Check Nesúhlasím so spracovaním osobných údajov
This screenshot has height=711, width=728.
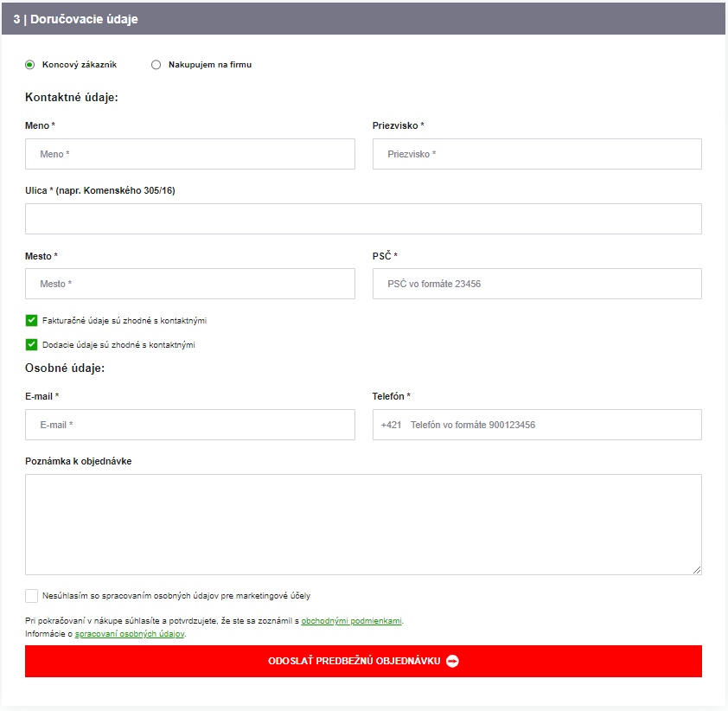32,596
